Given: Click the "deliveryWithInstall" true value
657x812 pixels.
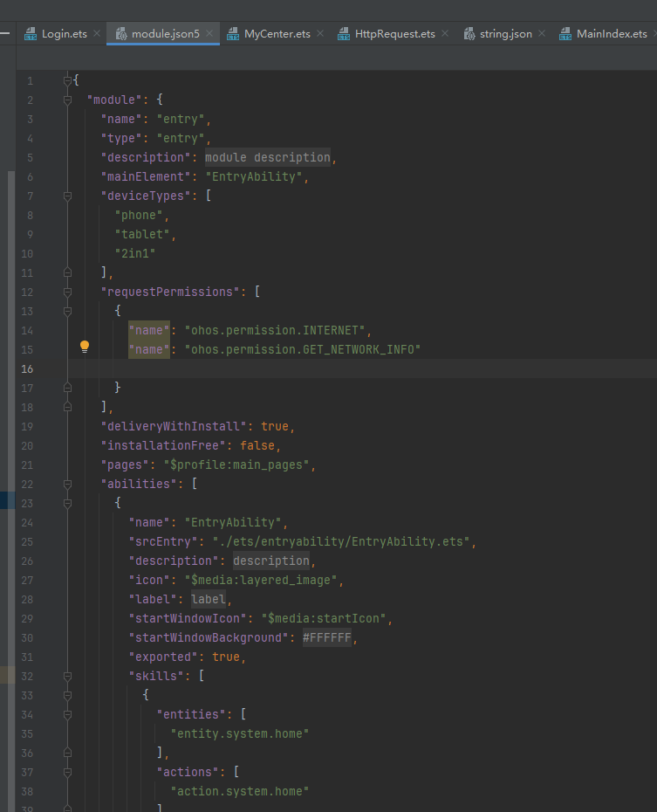Looking at the screenshot, I should coord(275,426).
